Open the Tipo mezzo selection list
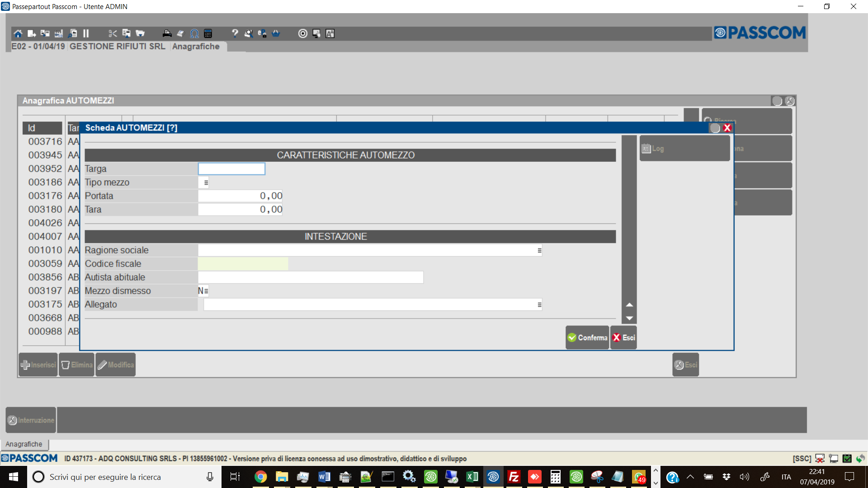868x488 pixels. click(x=206, y=183)
